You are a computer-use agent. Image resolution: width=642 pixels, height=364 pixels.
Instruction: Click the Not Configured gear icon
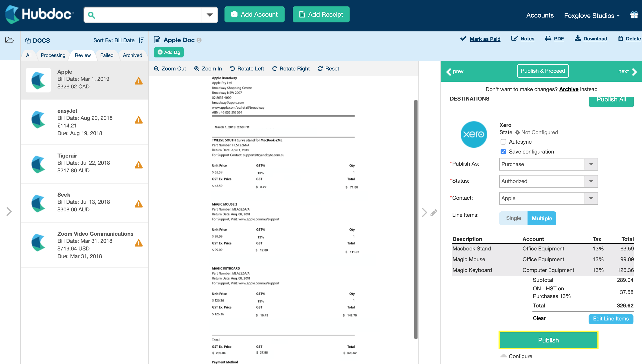(517, 132)
